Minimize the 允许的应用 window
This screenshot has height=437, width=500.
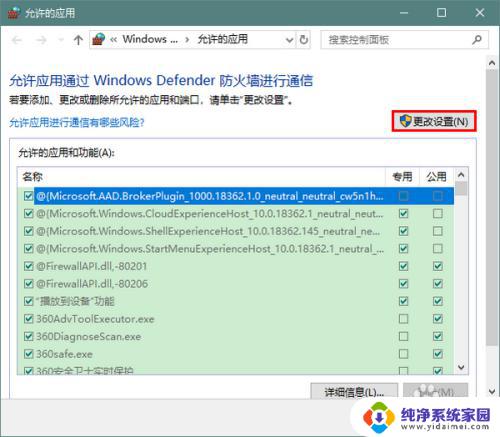click(x=404, y=13)
